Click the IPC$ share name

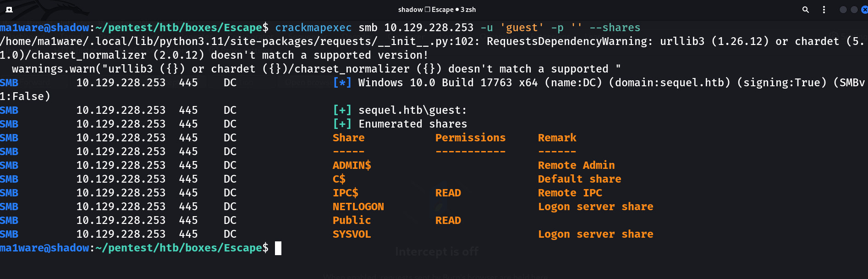pyautogui.click(x=346, y=193)
